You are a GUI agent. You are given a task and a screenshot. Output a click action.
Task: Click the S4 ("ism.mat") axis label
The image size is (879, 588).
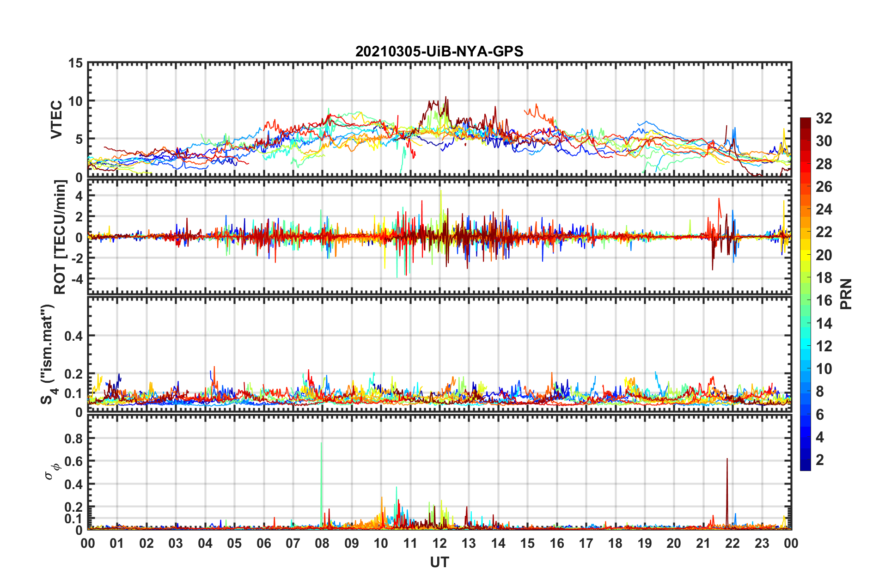[48, 354]
